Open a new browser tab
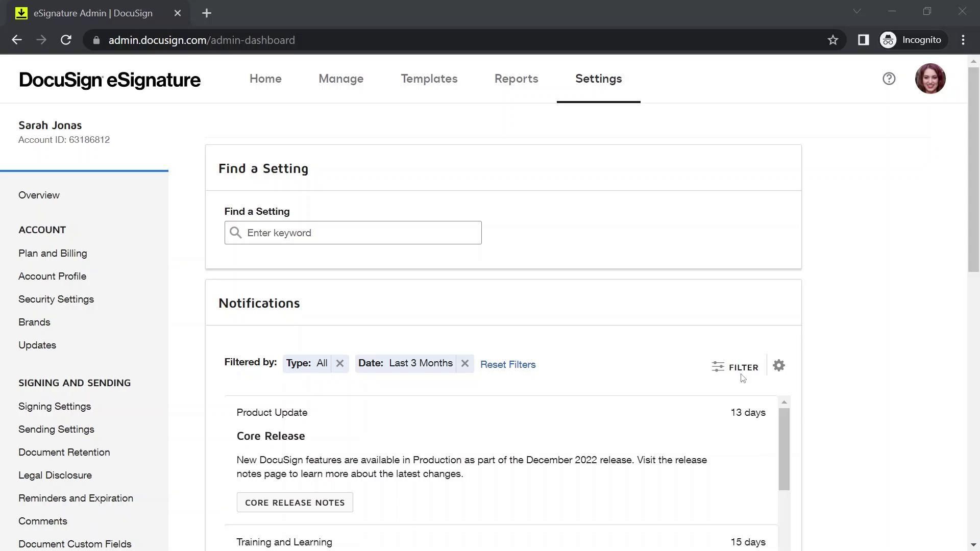 207,13
